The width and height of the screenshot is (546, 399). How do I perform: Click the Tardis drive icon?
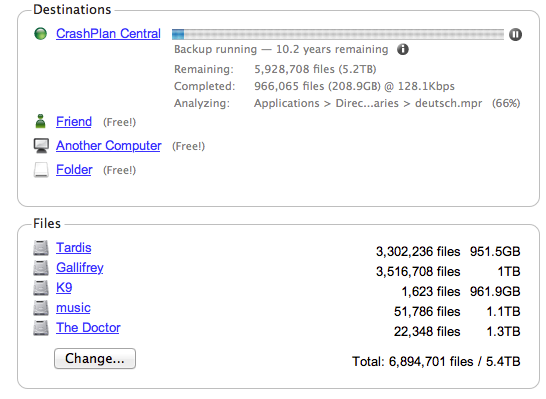(41, 248)
